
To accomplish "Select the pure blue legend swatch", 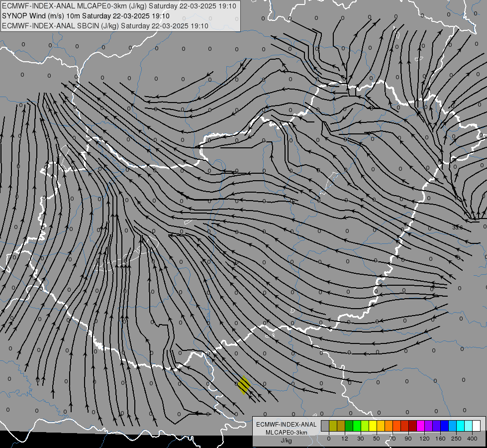I will (444, 426).
